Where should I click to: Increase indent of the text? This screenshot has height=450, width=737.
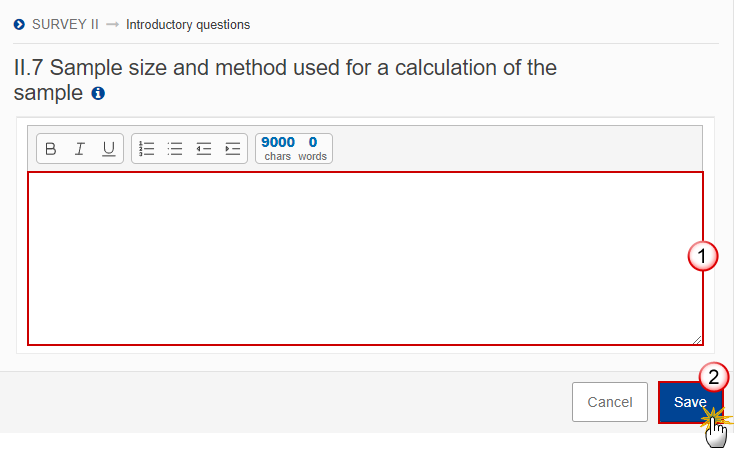tap(233, 149)
